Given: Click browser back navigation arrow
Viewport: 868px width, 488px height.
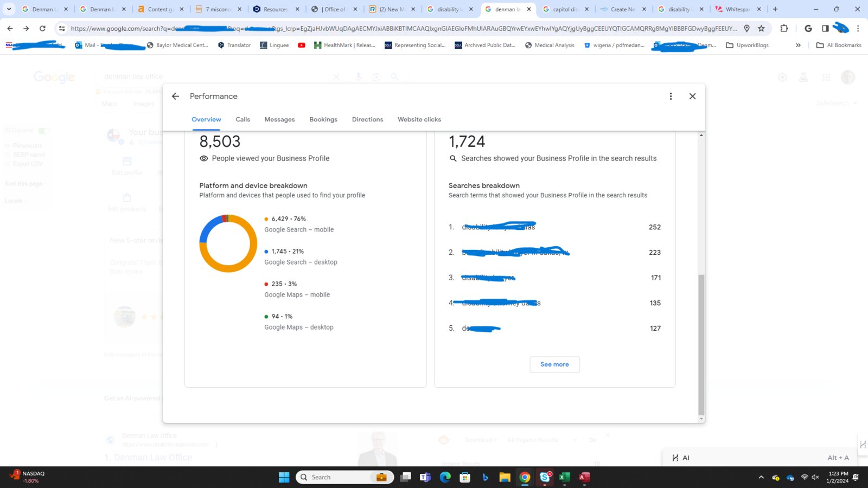Looking at the screenshot, I should [10, 28].
